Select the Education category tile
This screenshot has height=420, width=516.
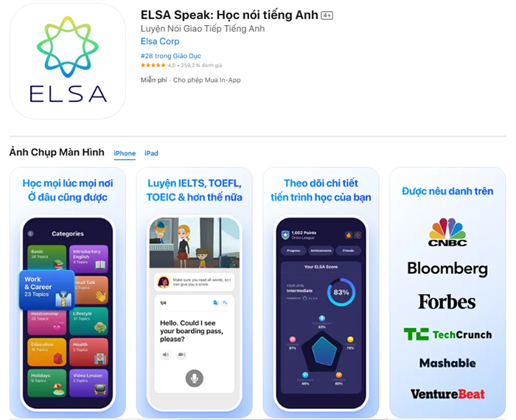tap(46, 352)
